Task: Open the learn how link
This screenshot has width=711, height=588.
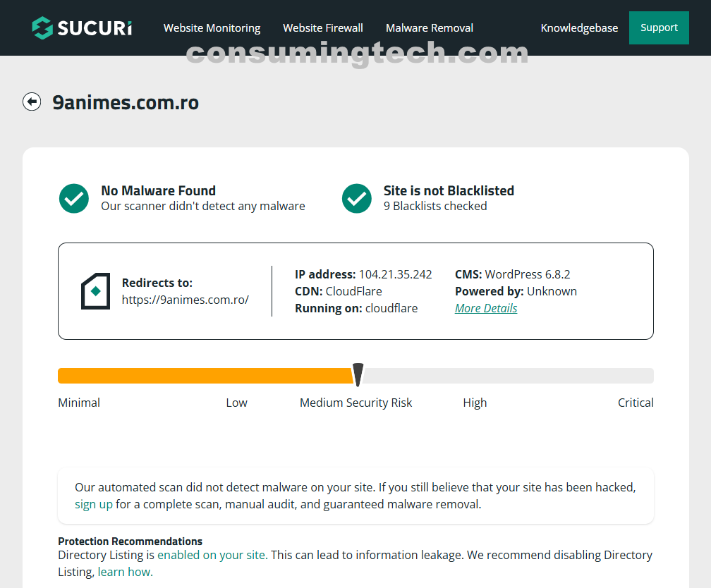Action: click(124, 572)
